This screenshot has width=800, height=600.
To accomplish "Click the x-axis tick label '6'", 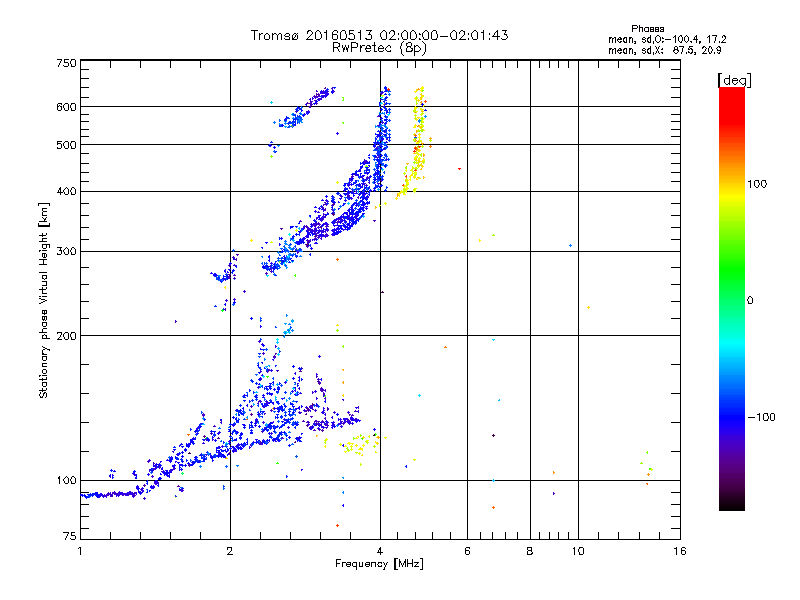I will tap(467, 551).
